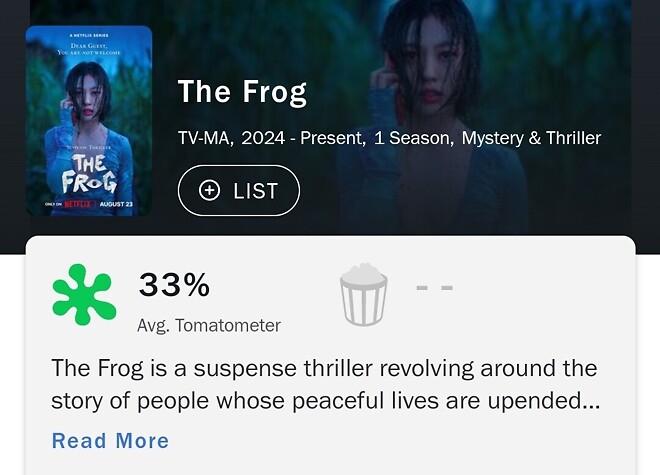Open the Mystery & Thriller genre
This screenshot has width=660, height=475.
pos(532,138)
